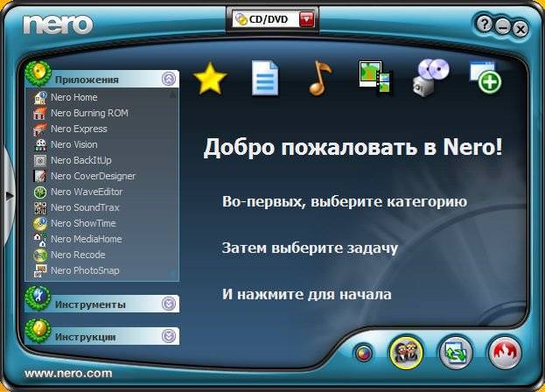Expand the Инструменты panel
This screenshot has height=392, width=545.
(169, 304)
